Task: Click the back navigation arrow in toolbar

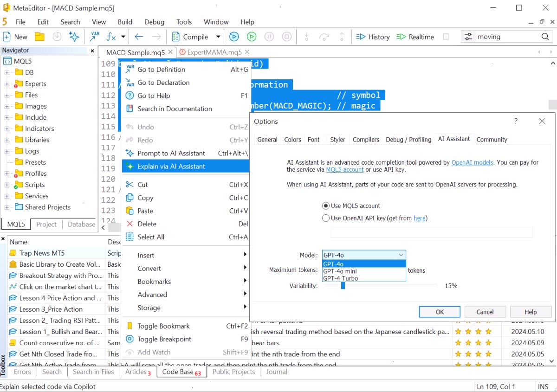Action: click(139, 37)
